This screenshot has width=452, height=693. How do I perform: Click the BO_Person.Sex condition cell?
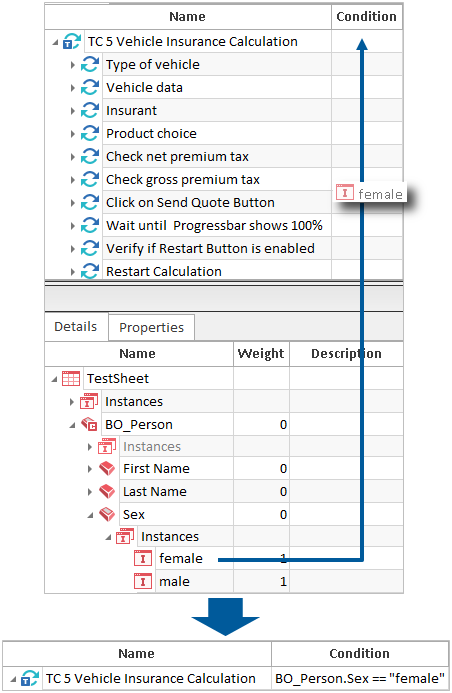point(360,678)
